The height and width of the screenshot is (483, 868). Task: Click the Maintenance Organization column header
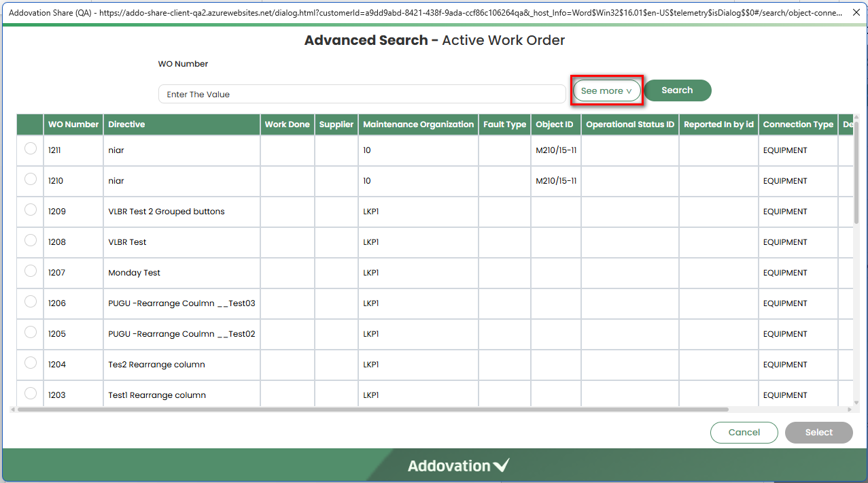pos(418,124)
